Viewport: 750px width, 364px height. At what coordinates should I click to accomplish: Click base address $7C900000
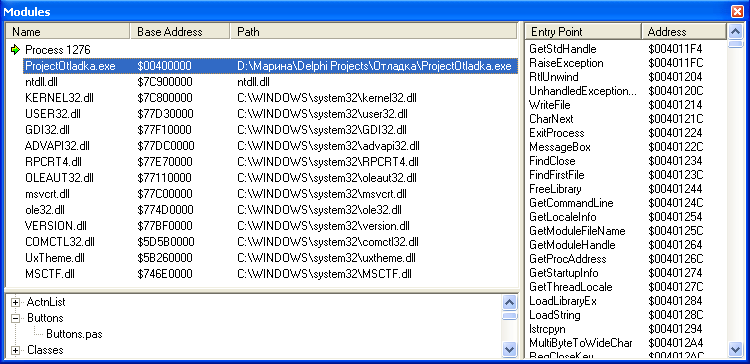pos(165,82)
